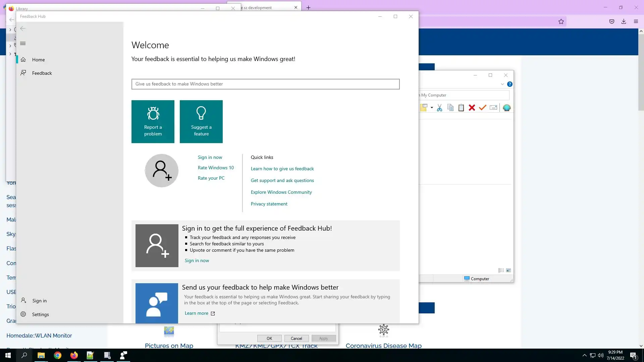Viewport: 644px width, 362px height.
Task: Click the red X Delete icon
Action: [472, 108]
